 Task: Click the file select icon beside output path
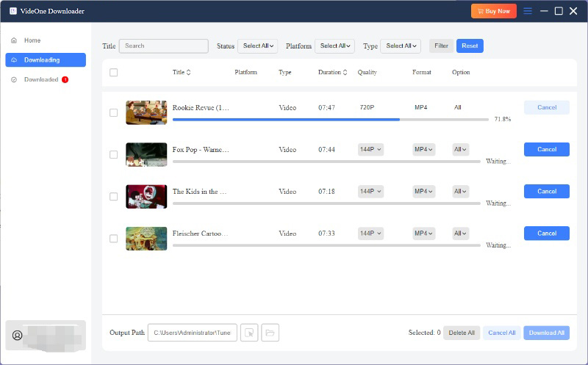(x=250, y=333)
